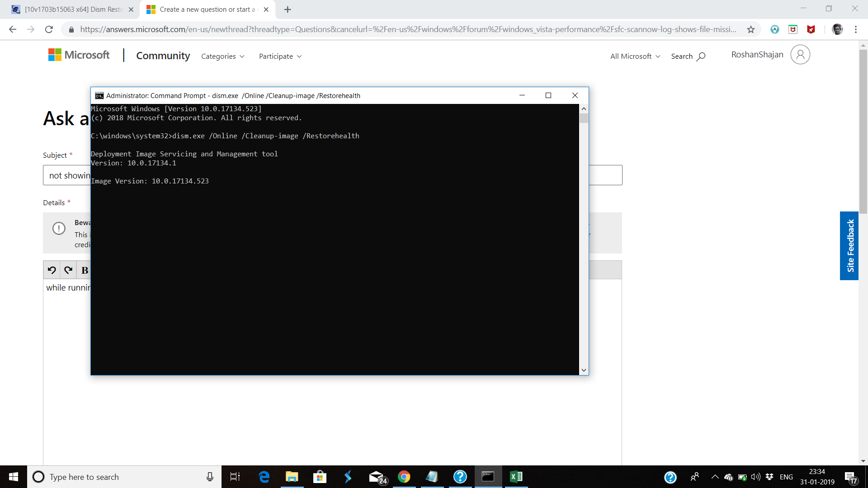Open File Explorer from the taskbar
This screenshot has height=488, width=868.
coord(292,477)
